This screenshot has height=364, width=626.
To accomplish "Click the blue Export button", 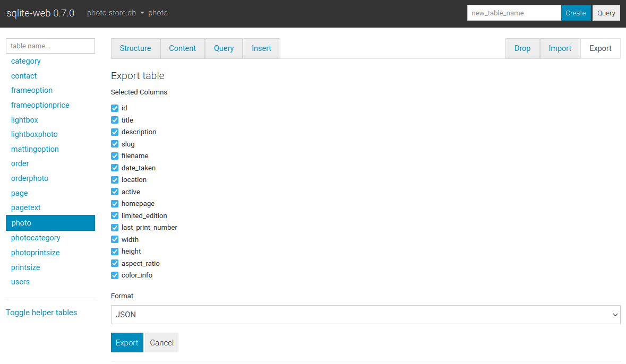I will tap(127, 343).
